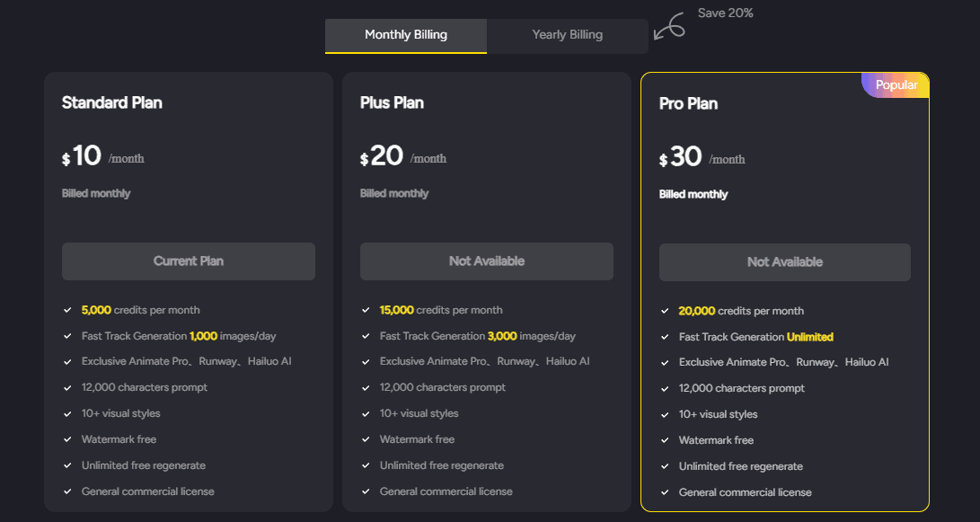Select the Plus Plan $20 price
Viewport: 980px width, 522px height.
click(382, 155)
